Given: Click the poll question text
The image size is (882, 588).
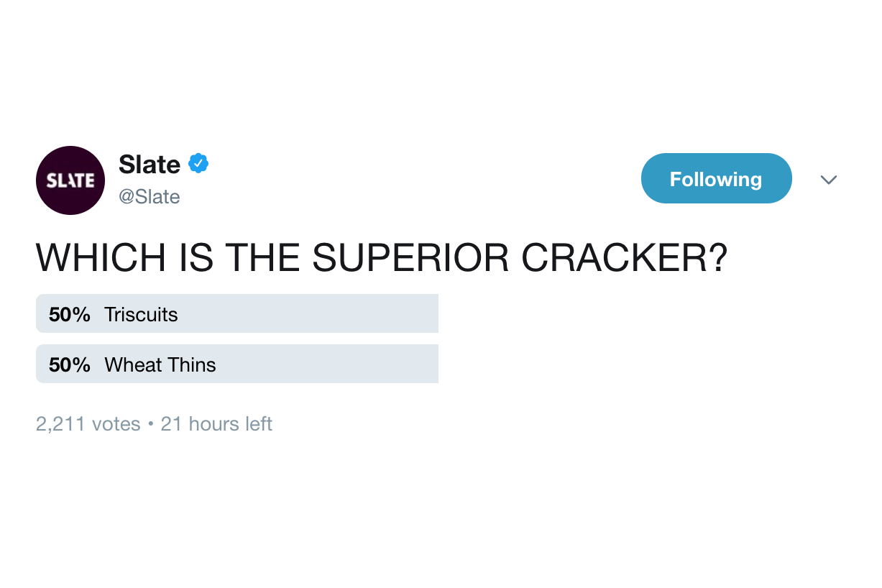Looking at the screenshot, I should [x=382, y=257].
